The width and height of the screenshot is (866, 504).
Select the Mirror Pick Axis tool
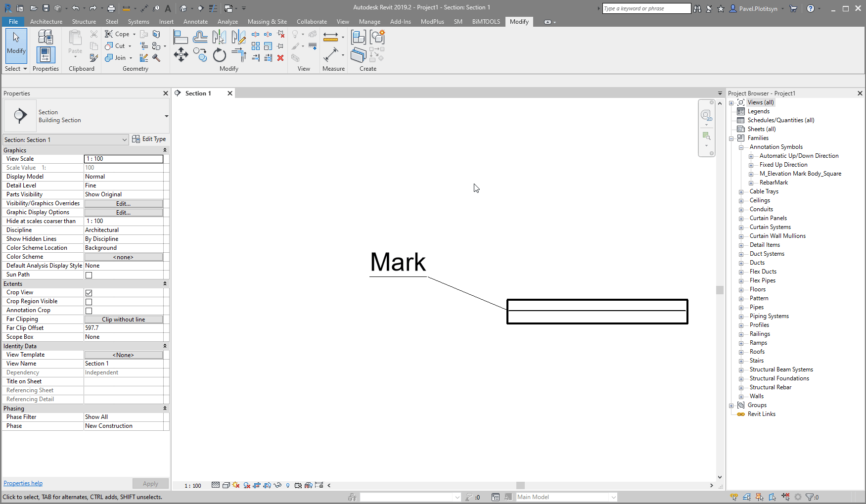tap(219, 37)
